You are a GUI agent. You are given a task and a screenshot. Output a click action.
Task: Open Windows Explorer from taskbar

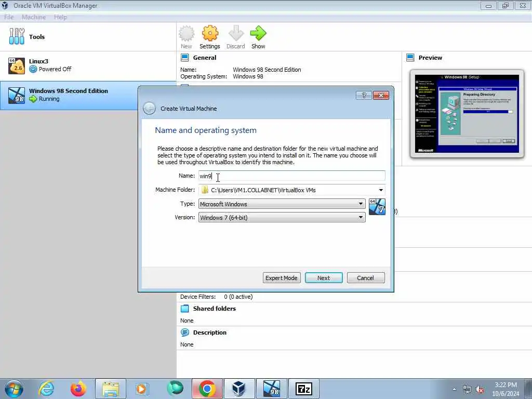[111, 389]
